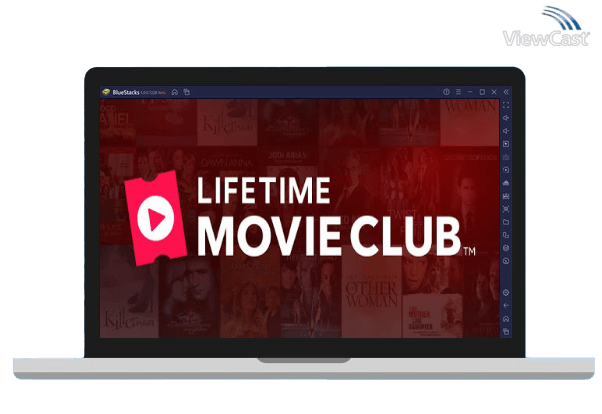Open multi-window icon in title bar
This screenshot has width=602, height=414.
pyautogui.click(x=187, y=92)
